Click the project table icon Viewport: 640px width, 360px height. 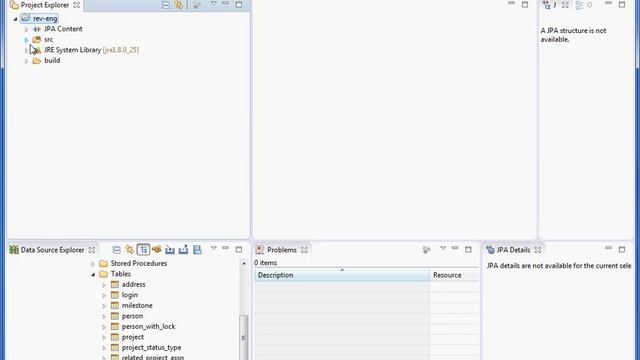pyautogui.click(x=115, y=337)
